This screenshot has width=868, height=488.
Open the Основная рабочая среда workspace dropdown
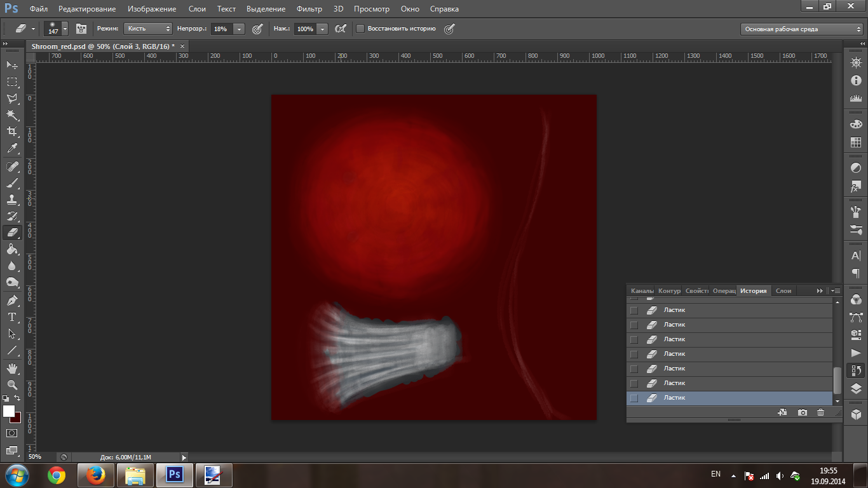coord(801,29)
